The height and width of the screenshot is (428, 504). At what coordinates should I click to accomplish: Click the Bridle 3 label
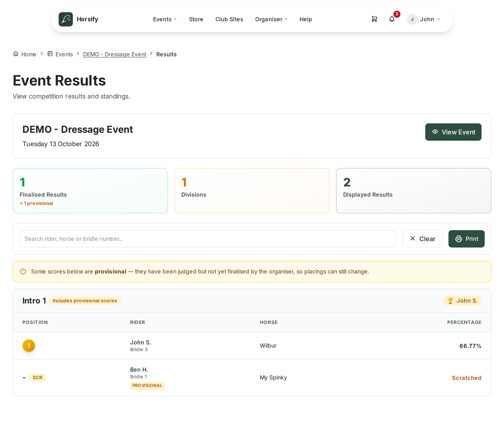139,349
